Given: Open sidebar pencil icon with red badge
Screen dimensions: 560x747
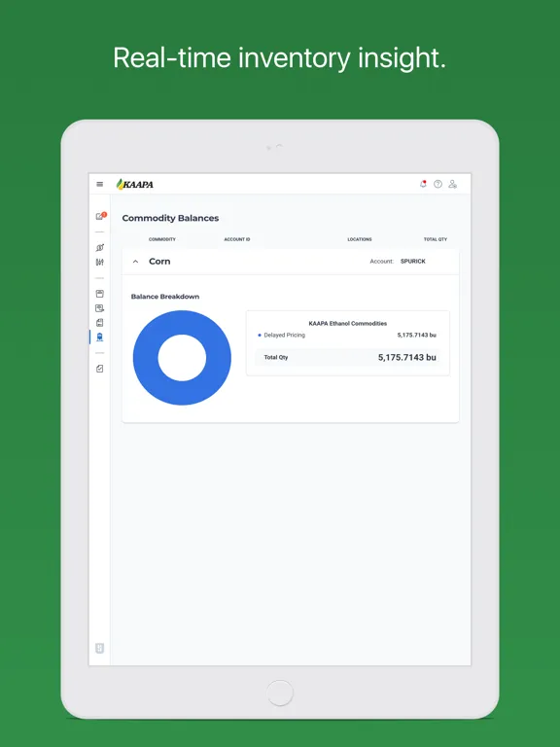Looking at the screenshot, I should coord(100,216).
